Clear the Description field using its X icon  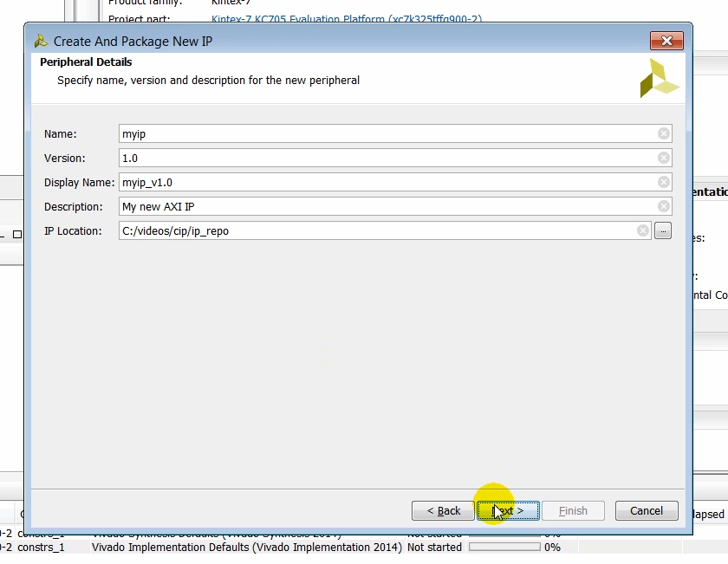pos(663,206)
